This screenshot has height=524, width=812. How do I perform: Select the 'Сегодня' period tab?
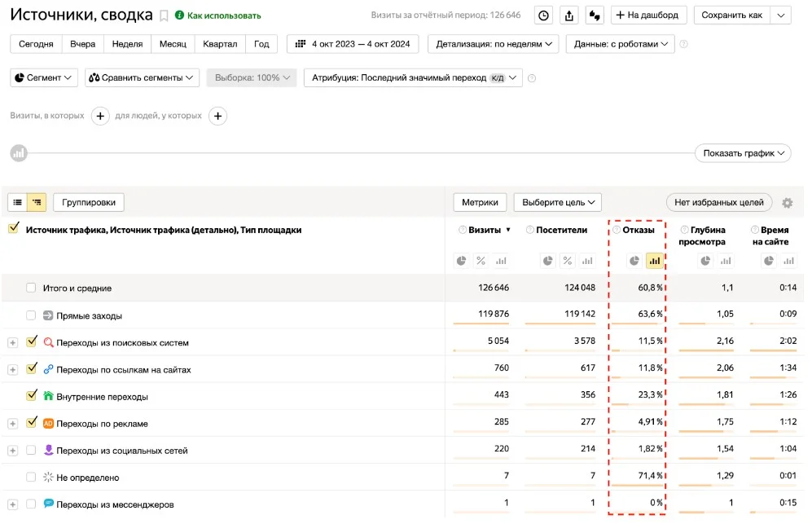36,44
